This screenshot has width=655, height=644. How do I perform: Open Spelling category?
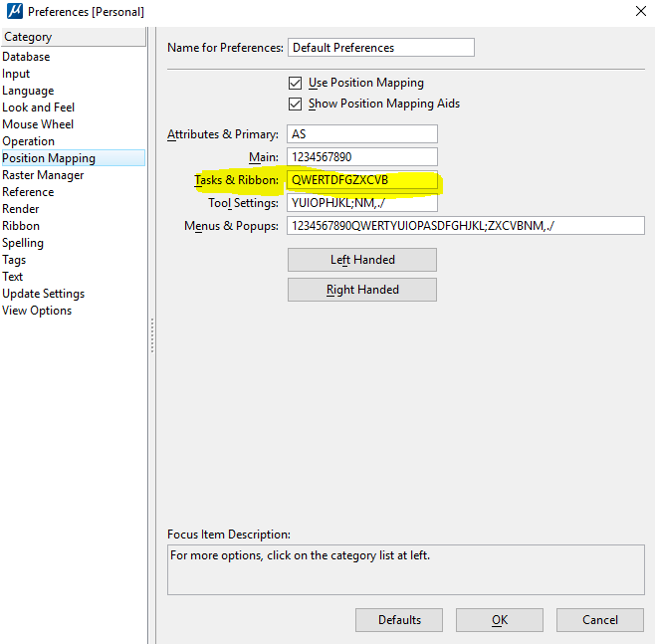23,243
